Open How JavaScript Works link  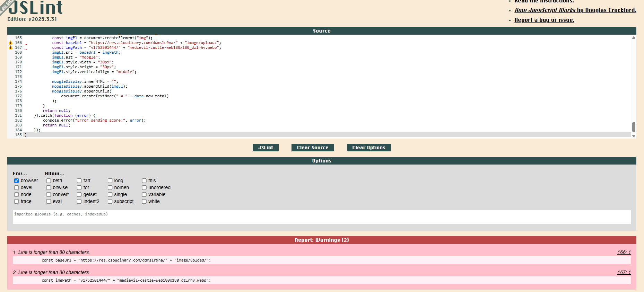(x=575, y=10)
